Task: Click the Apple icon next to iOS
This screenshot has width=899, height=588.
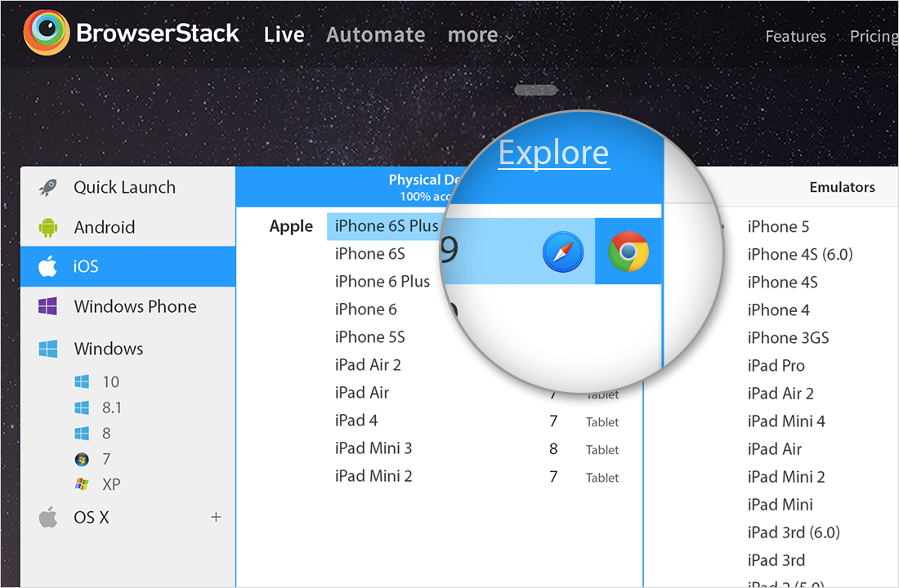Action: pyautogui.click(x=49, y=266)
